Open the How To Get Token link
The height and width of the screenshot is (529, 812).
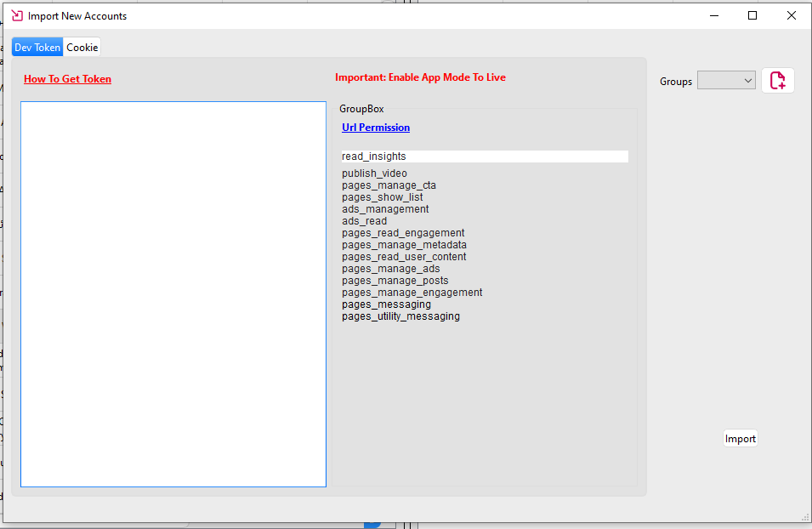(x=67, y=79)
